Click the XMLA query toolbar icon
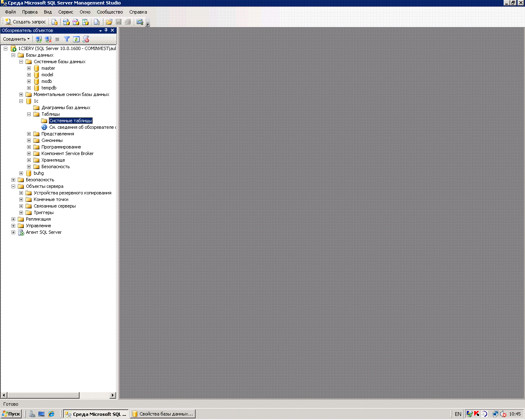 click(x=86, y=22)
